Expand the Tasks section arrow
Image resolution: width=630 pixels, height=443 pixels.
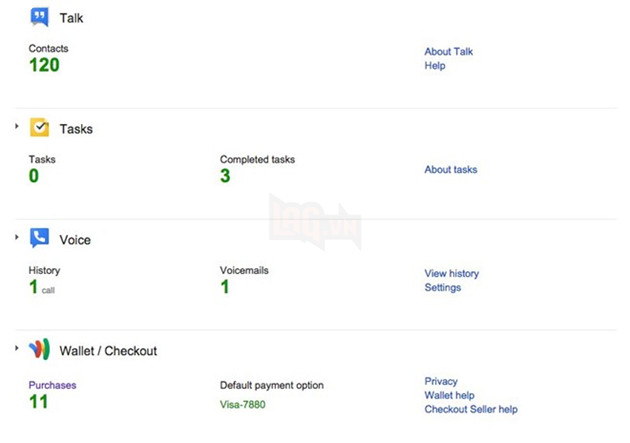17,126
